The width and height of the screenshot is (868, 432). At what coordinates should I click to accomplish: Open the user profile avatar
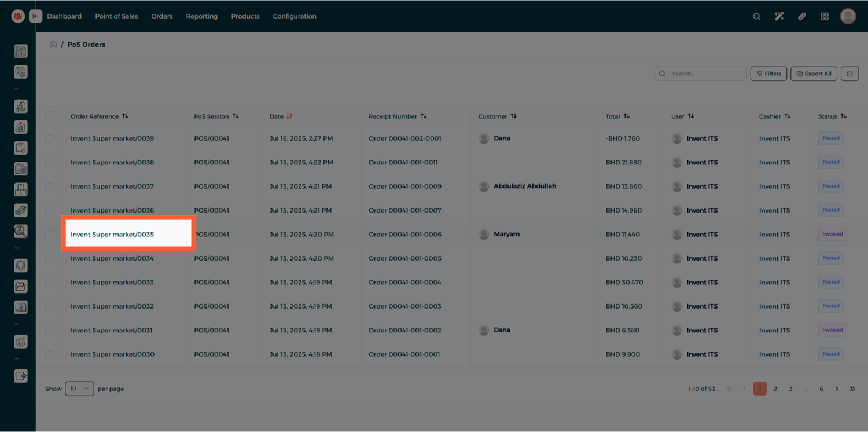coord(848,16)
